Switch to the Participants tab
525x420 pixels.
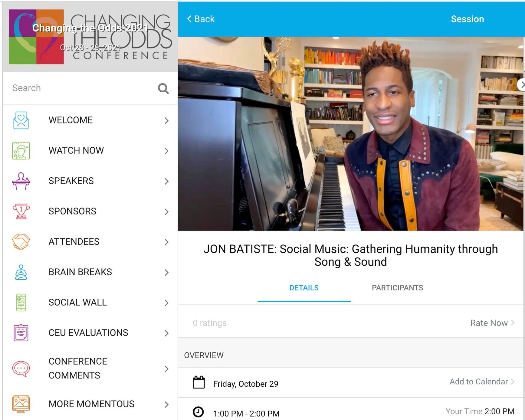pyautogui.click(x=397, y=288)
